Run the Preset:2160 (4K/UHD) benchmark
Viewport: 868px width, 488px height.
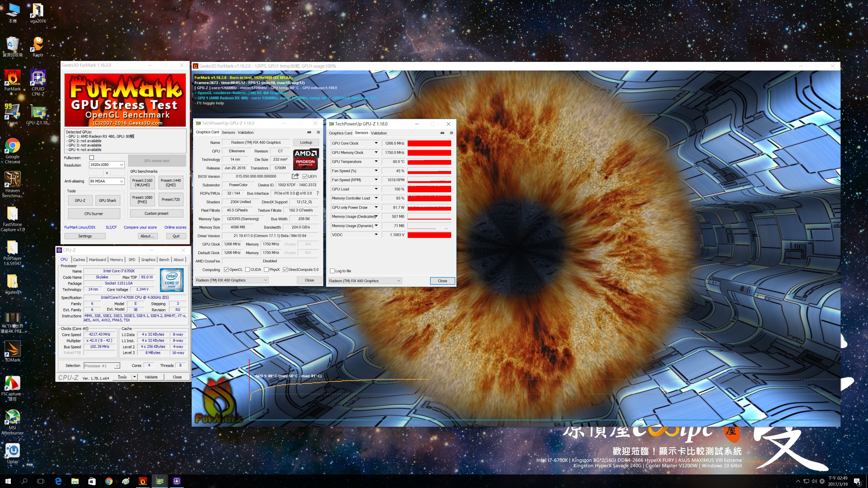pos(142,183)
